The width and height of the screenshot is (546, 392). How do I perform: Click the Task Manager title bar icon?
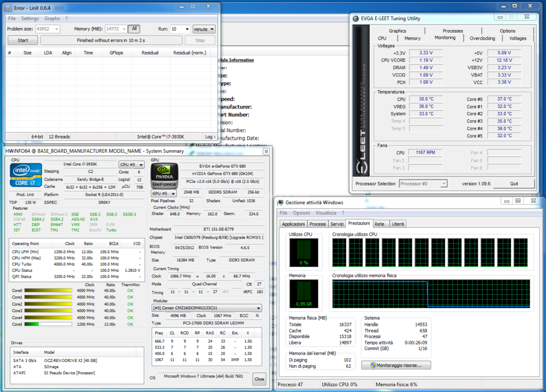(280, 202)
